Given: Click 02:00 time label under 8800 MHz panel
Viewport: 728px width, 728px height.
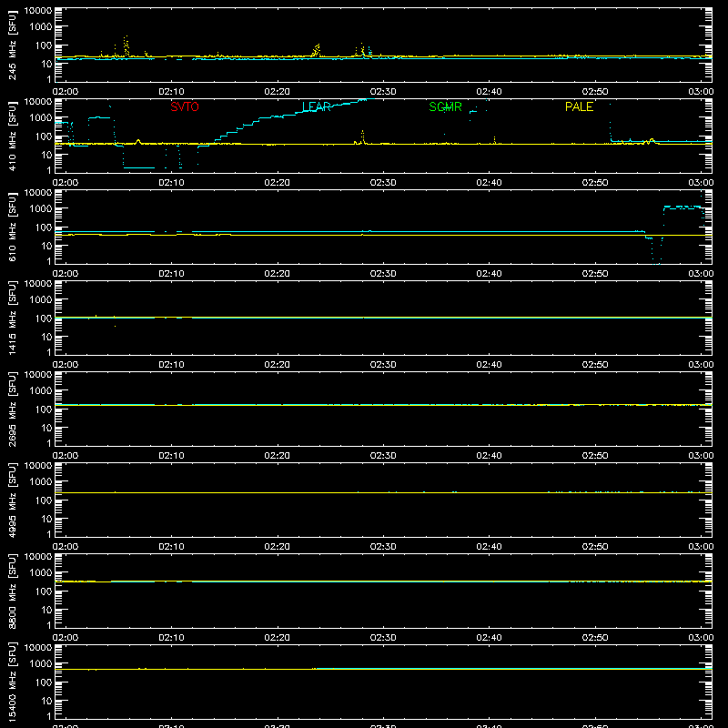Looking at the screenshot, I should pyautogui.click(x=66, y=638).
